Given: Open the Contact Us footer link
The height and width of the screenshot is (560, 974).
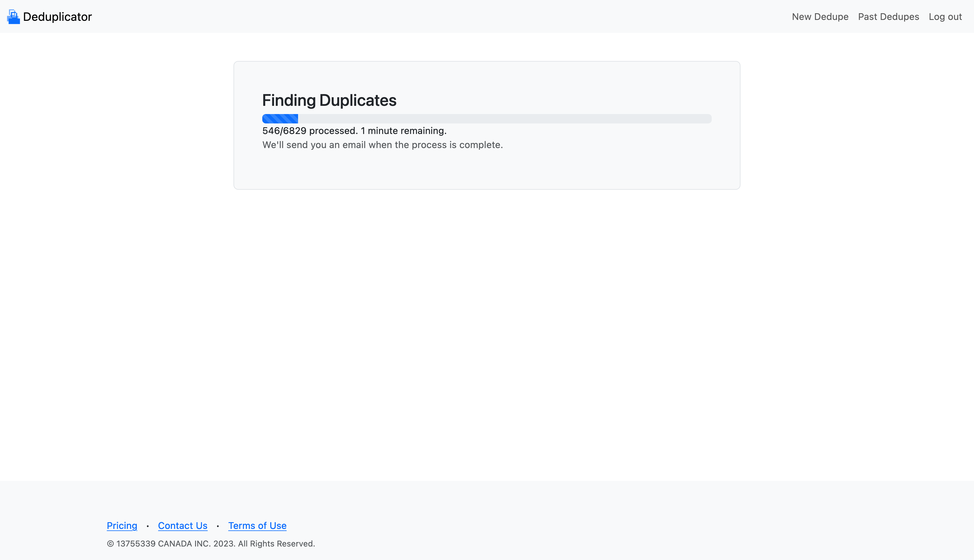Looking at the screenshot, I should 182,525.
